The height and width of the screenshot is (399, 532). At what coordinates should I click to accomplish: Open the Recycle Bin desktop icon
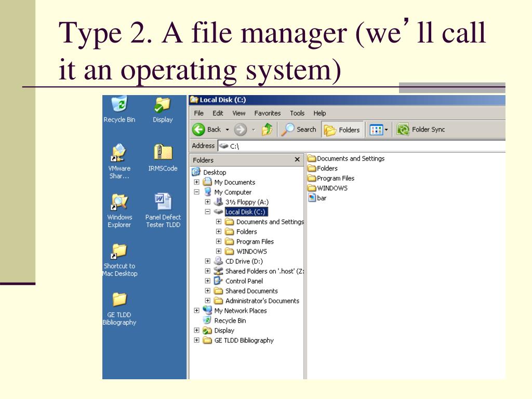[x=119, y=104]
